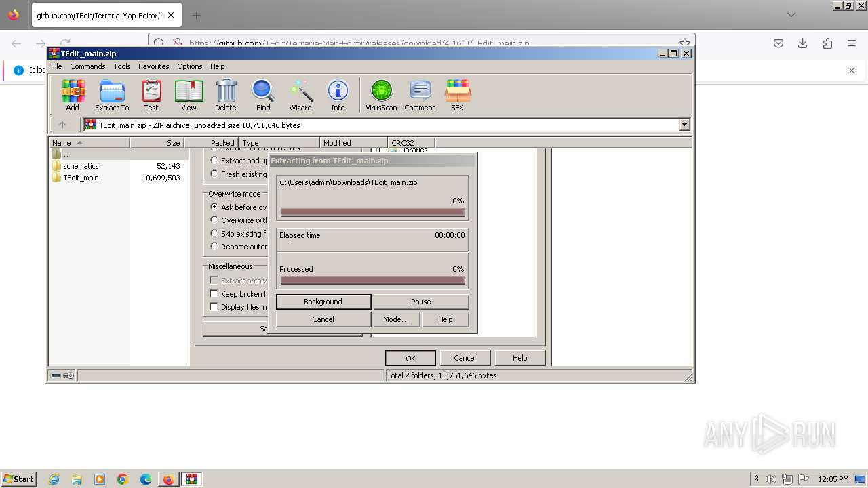Open Internet Explorer from taskbar
This screenshot has height=488, width=868.
[54, 479]
